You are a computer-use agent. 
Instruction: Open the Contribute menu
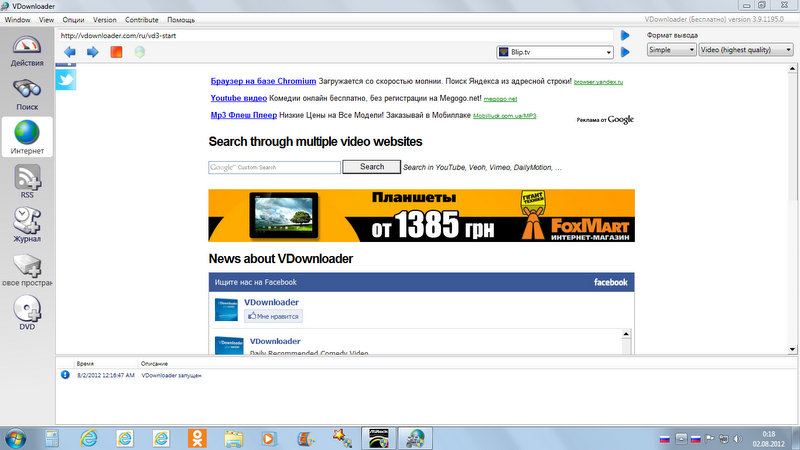point(141,20)
